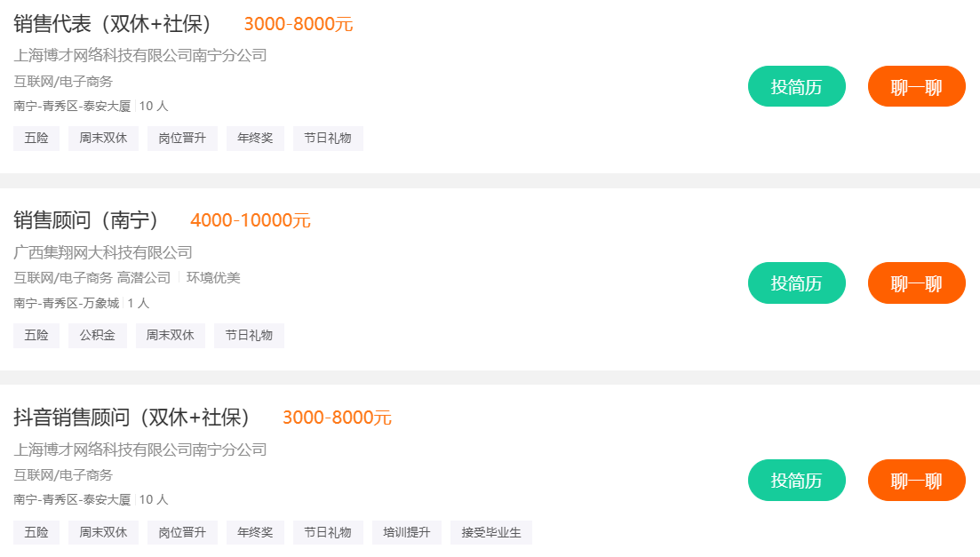Click the 4000-10000元 salary text

click(250, 220)
